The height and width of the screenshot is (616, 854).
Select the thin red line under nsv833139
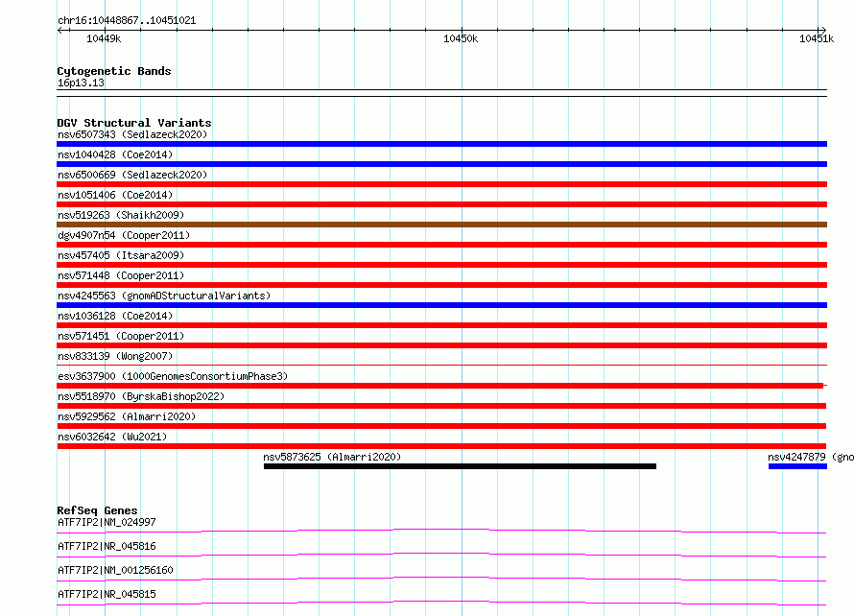[x=441, y=365]
